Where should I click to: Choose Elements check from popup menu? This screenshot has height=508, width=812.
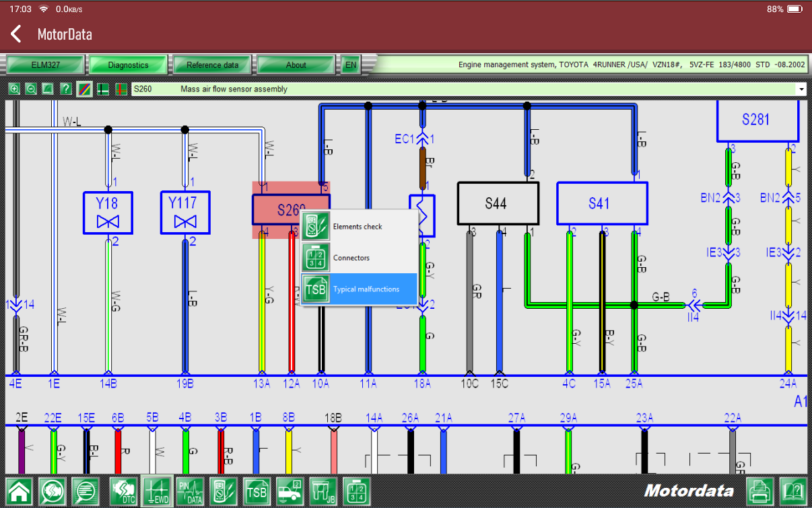pyautogui.click(x=359, y=227)
